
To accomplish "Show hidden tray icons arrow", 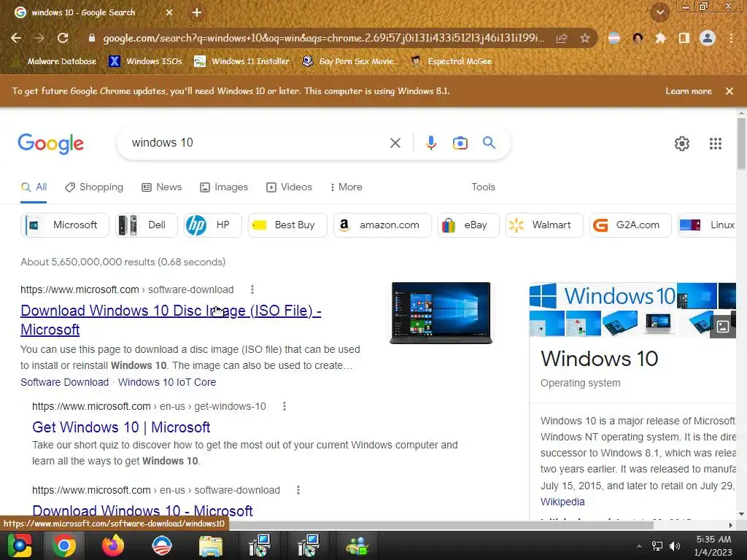I will pos(639,545).
